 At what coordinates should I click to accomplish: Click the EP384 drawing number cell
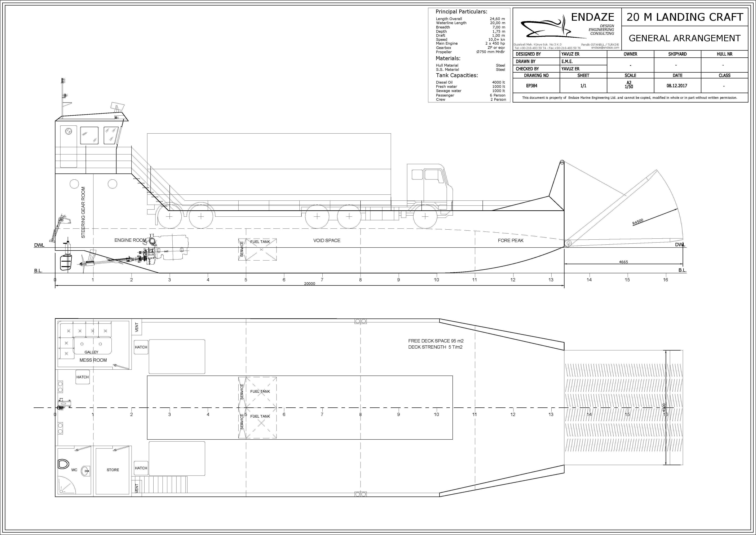pos(532,86)
